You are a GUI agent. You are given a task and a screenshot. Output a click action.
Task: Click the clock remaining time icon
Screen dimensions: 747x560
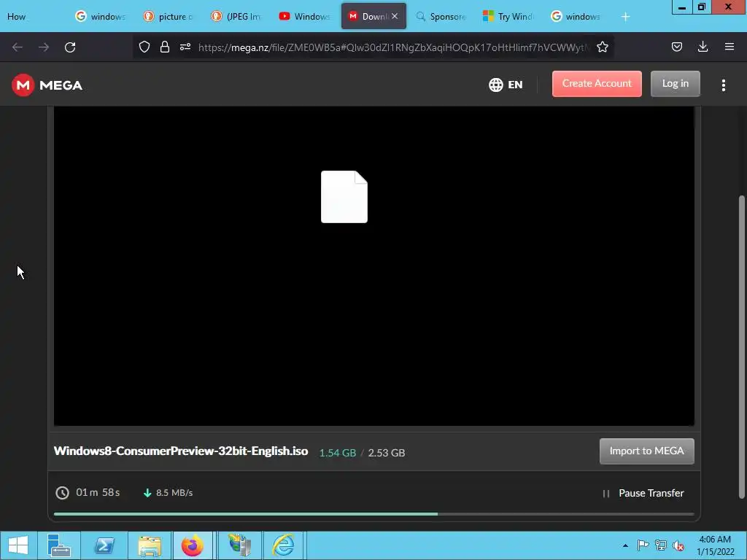(63, 493)
